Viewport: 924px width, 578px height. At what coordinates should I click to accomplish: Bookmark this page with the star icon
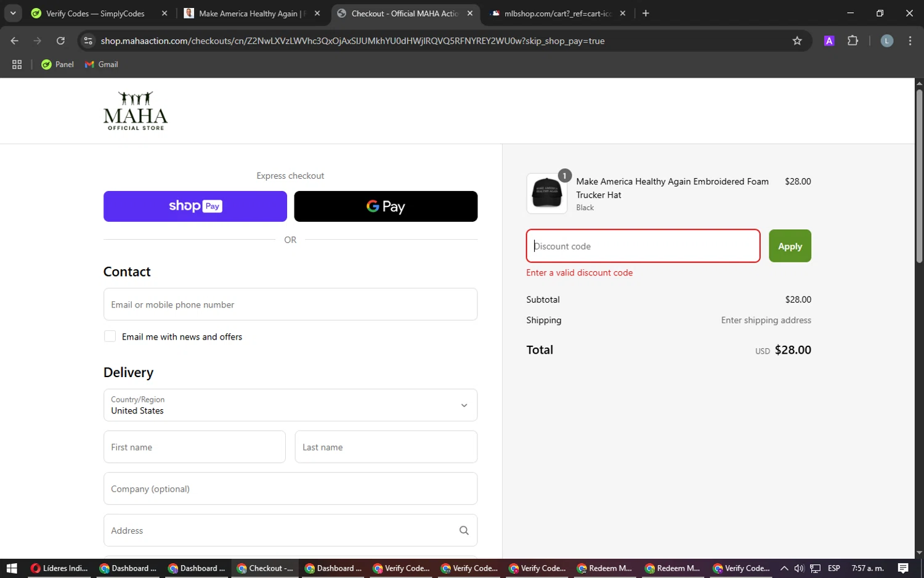coord(797,41)
